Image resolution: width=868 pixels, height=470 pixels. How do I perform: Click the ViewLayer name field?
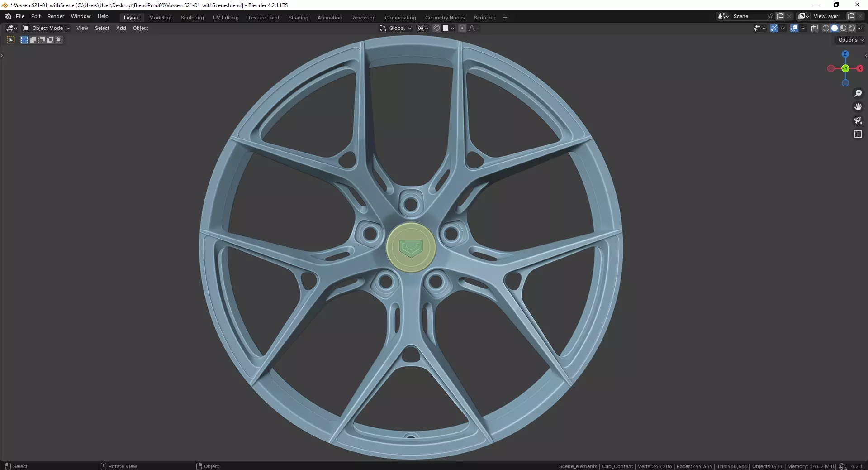point(829,16)
